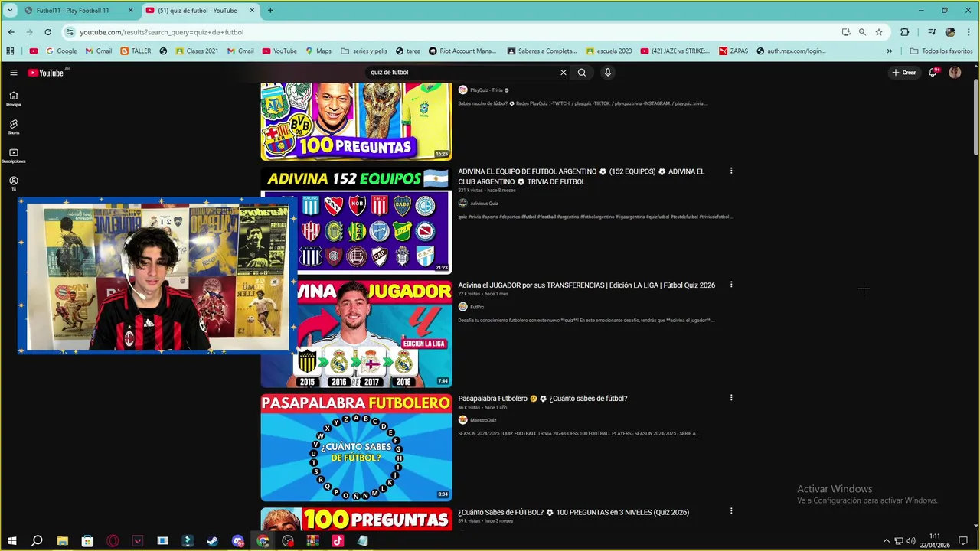Open options for ADIVINA EL EQUIPO video
This screenshot has width=980, height=551.
[731, 171]
